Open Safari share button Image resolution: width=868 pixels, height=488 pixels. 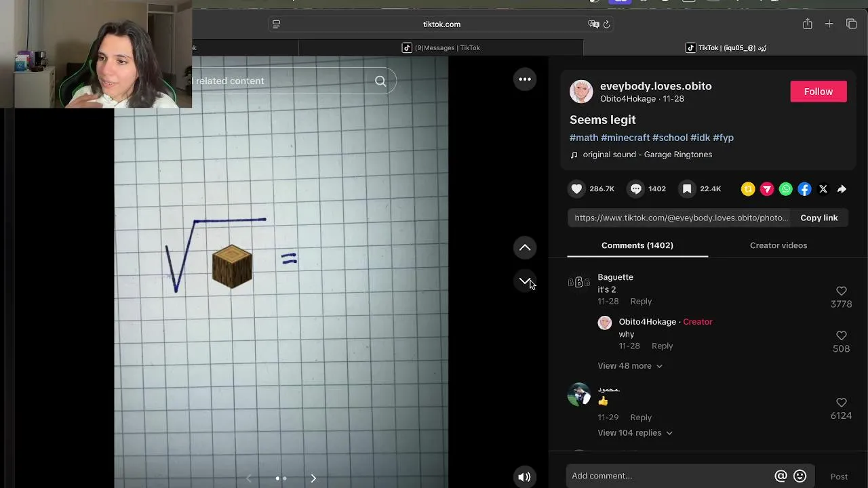point(807,24)
